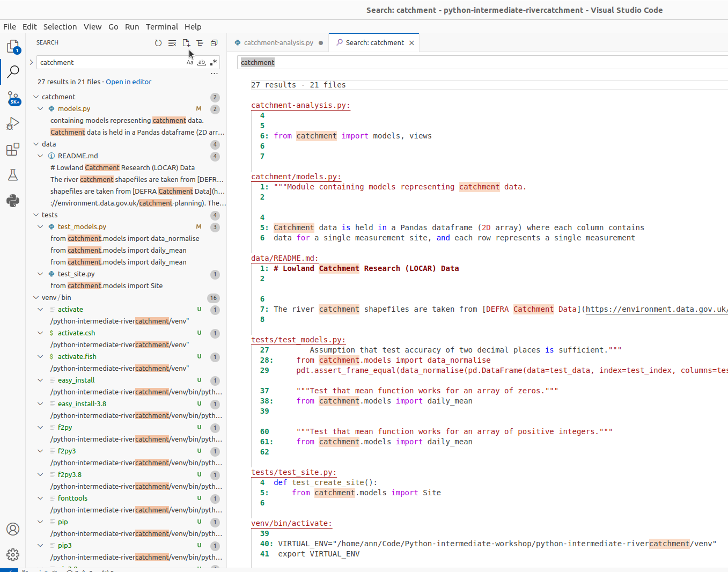Click the search icon on Search: catchment tab
This screenshot has height=572, width=728.
click(340, 42)
